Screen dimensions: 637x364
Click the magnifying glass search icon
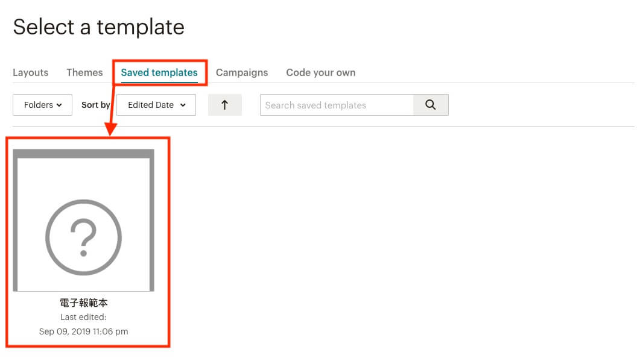point(431,105)
